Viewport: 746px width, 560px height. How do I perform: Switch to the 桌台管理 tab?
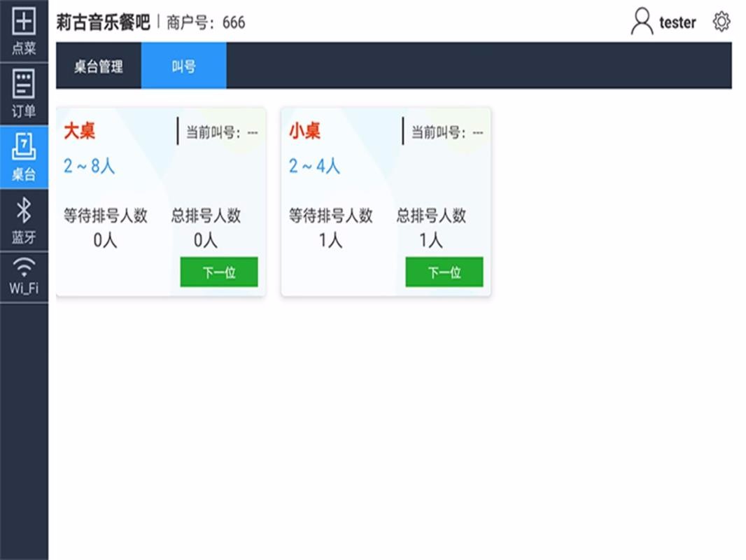click(99, 66)
